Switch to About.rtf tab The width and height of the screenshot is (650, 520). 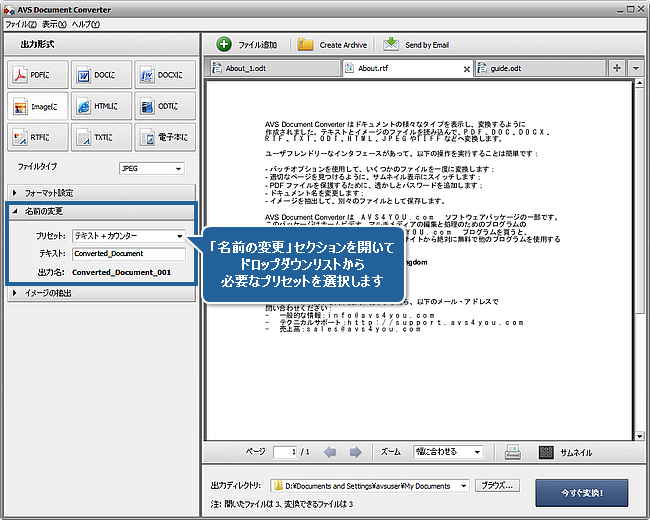(x=408, y=68)
